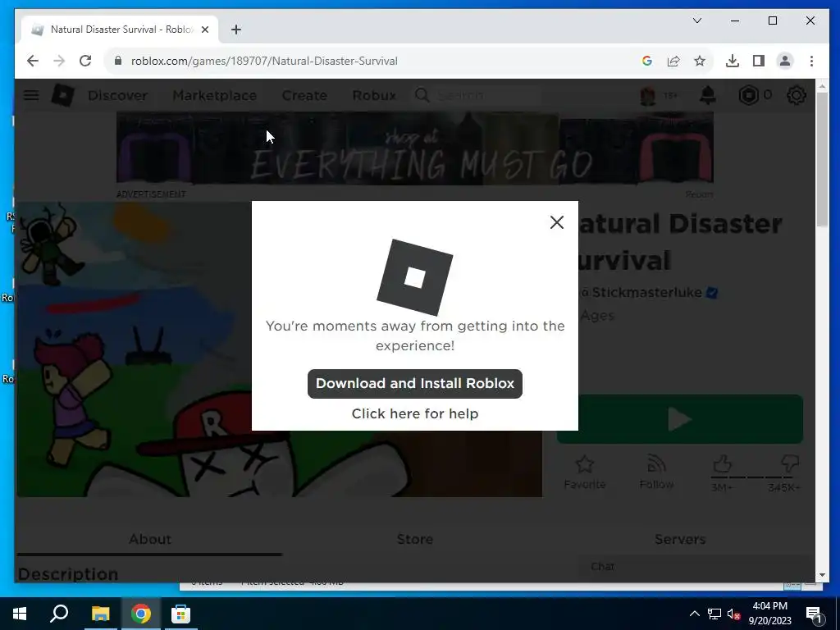Close the Roblox download dialog
This screenshot has width=840, height=630.
(x=557, y=222)
